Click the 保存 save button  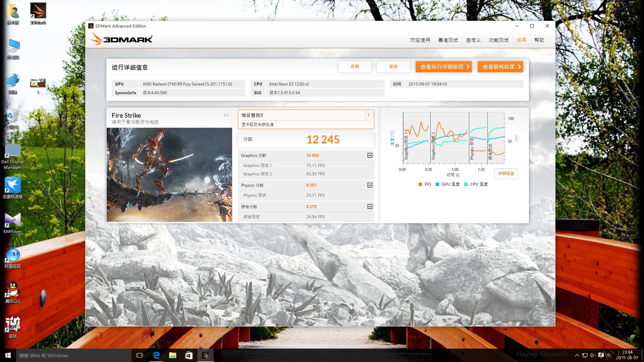coord(393,67)
